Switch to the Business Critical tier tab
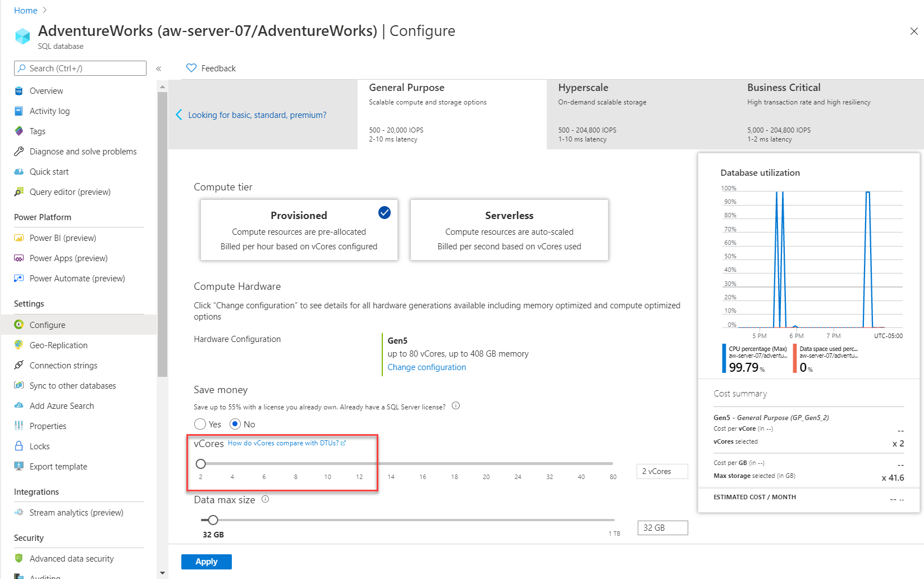Screen dimensions: 924x579 pyautogui.click(x=830, y=115)
